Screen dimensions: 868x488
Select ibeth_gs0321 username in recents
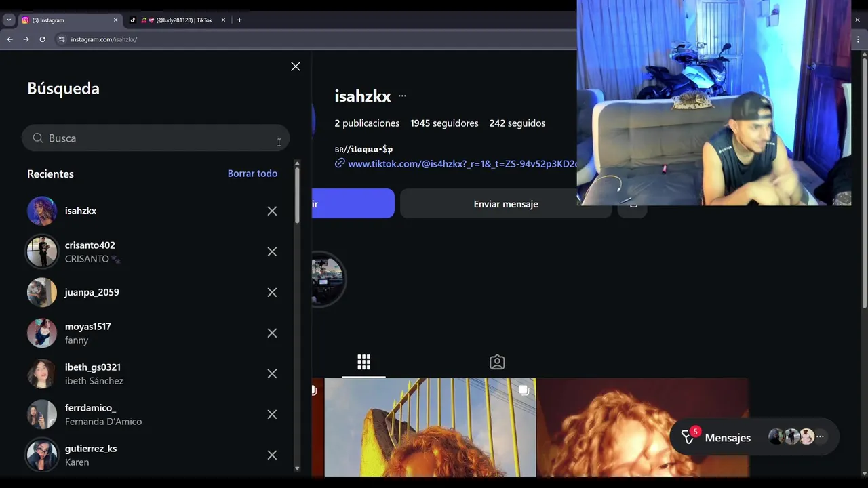(93, 367)
